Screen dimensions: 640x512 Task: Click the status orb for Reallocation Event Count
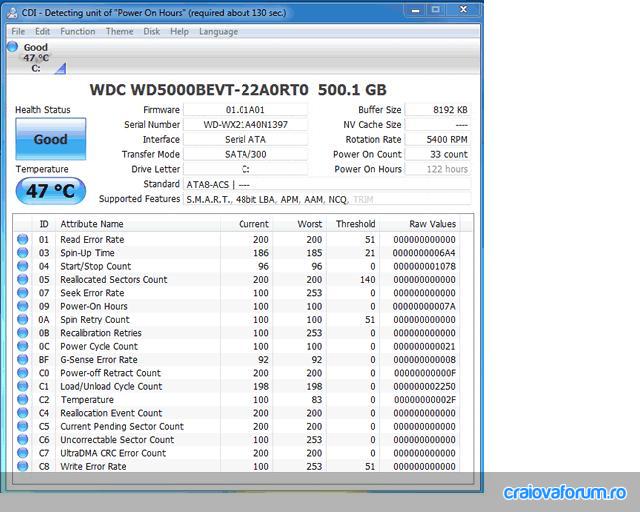[x=23, y=413]
